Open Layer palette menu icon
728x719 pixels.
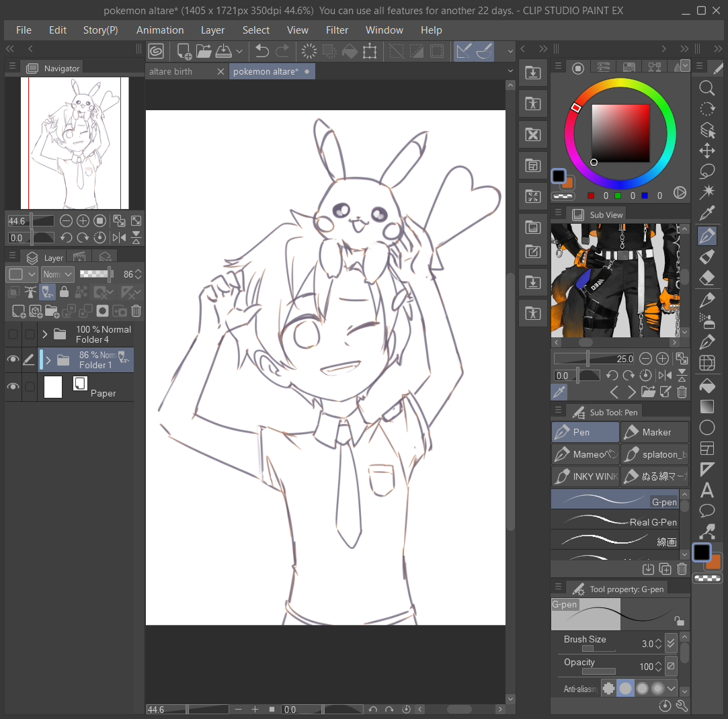13,256
